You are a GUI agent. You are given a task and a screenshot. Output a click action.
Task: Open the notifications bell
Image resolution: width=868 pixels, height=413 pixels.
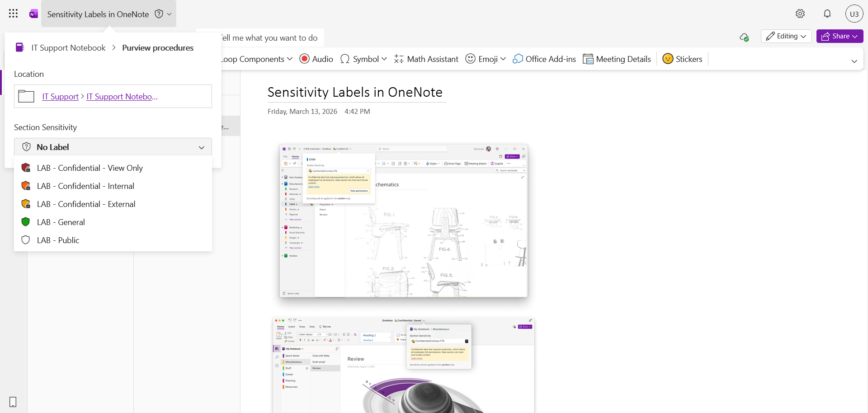pyautogui.click(x=827, y=14)
